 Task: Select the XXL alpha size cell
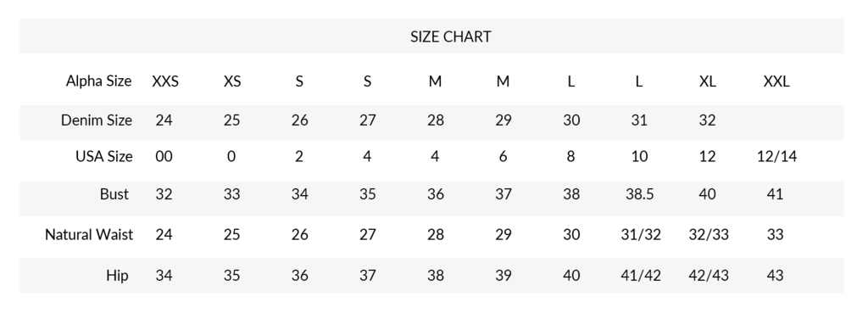[x=776, y=81]
